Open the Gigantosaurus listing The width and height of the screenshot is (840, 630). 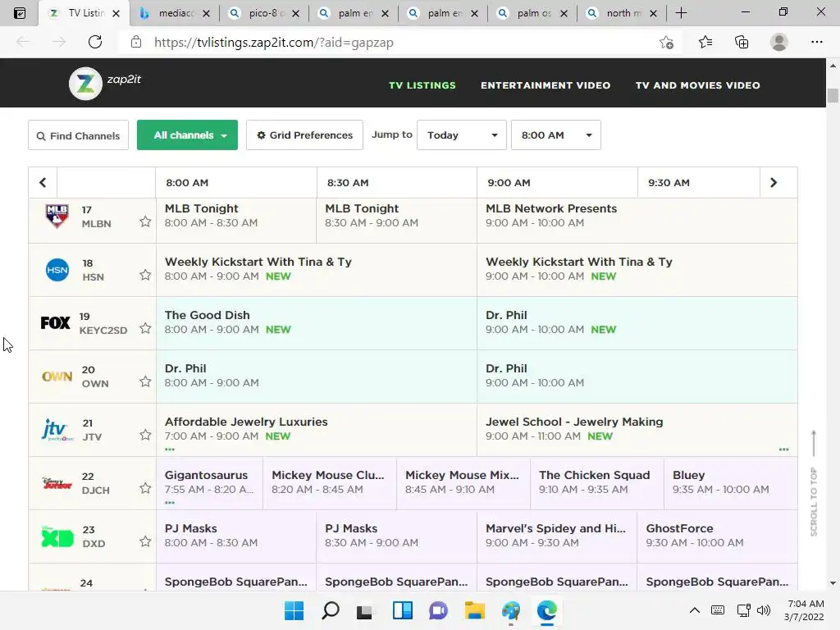(x=209, y=482)
